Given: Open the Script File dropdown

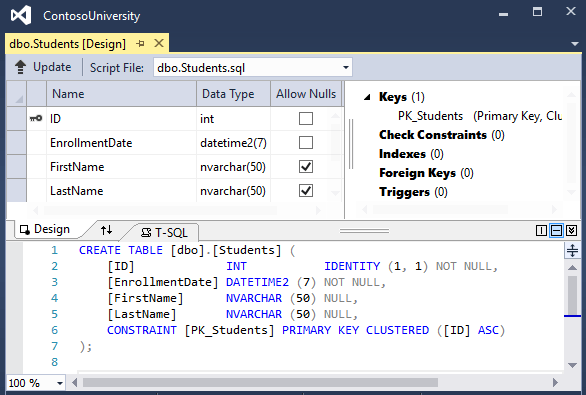Looking at the screenshot, I should coord(346,68).
